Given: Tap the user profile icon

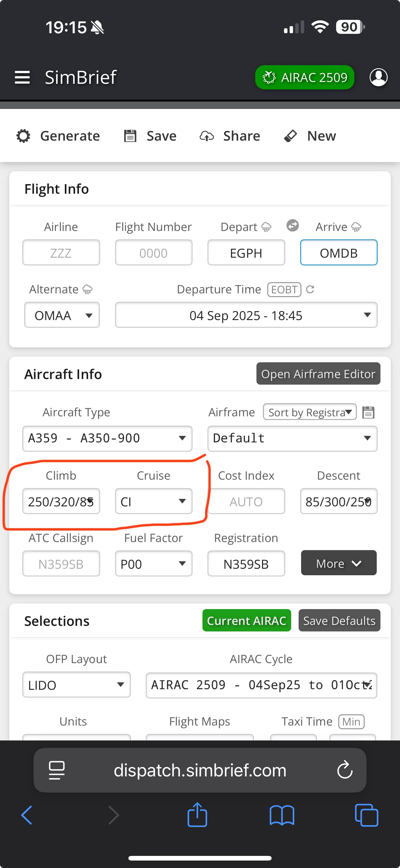Looking at the screenshot, I should coord(378,77).
